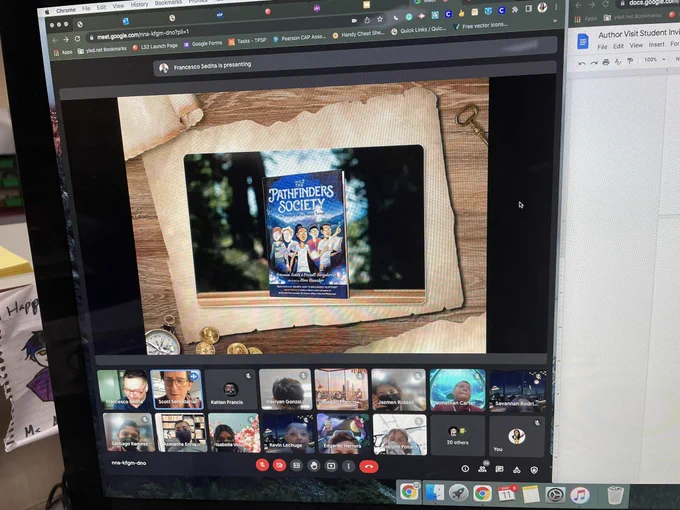Click the camera indicator in address bar
680x510 pixels.
(x=354, y=20)
